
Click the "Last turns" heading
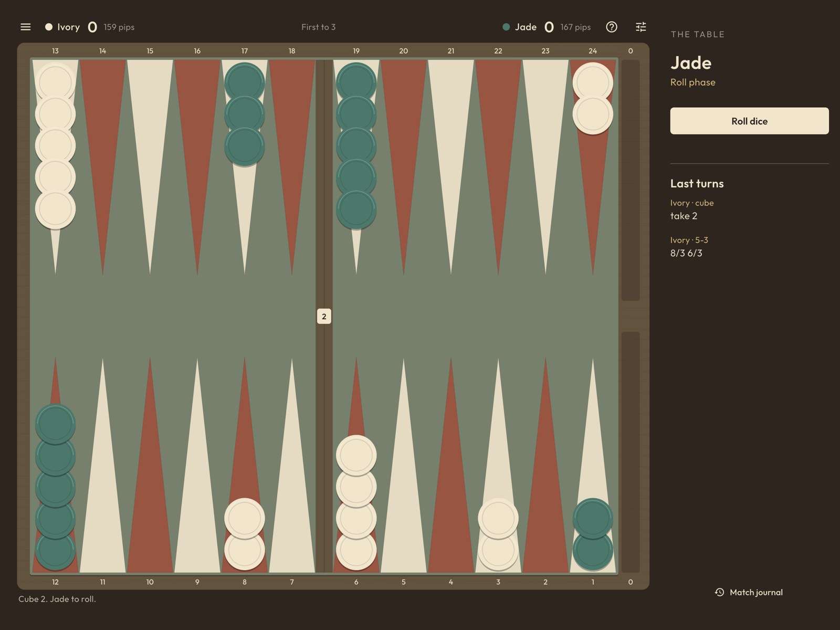[x=697, y=183]
